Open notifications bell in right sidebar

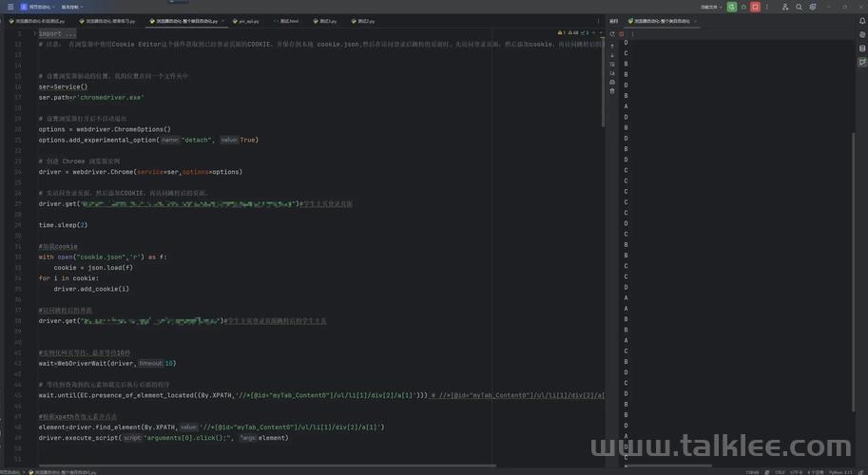click(x=862, y=21)
